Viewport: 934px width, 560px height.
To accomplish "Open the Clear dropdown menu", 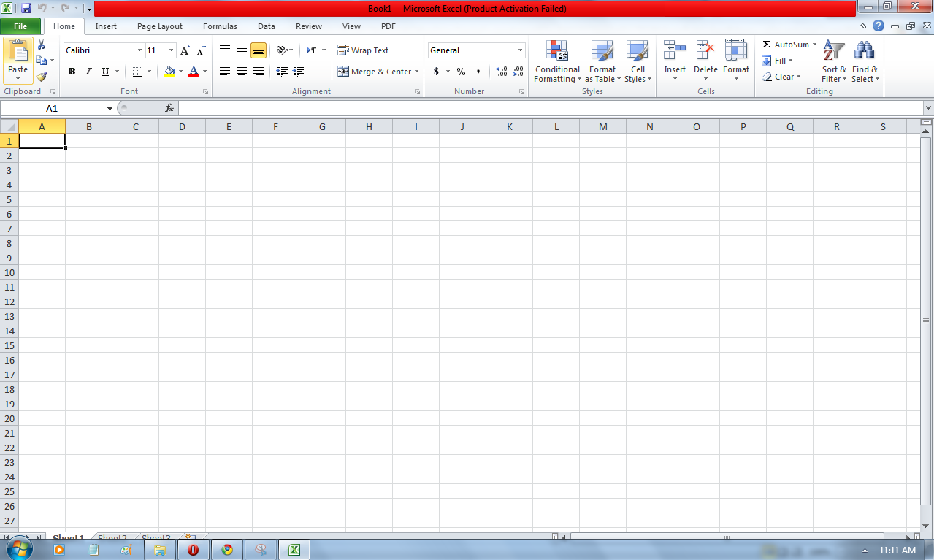I will (782, 77).
